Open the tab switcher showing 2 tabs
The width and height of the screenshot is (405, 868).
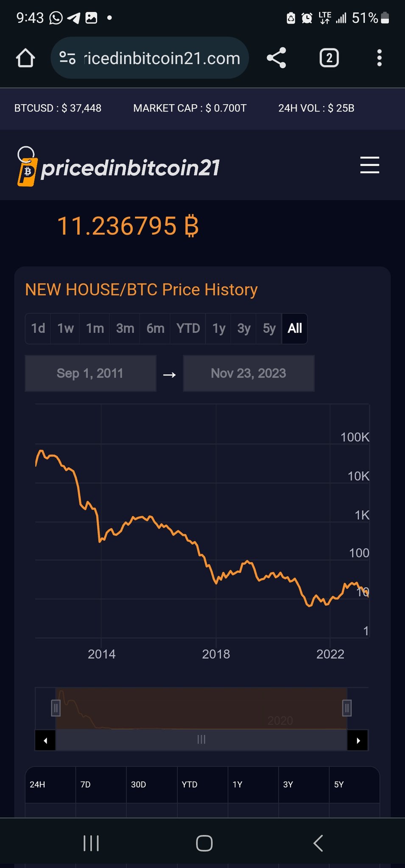point(329,58)
